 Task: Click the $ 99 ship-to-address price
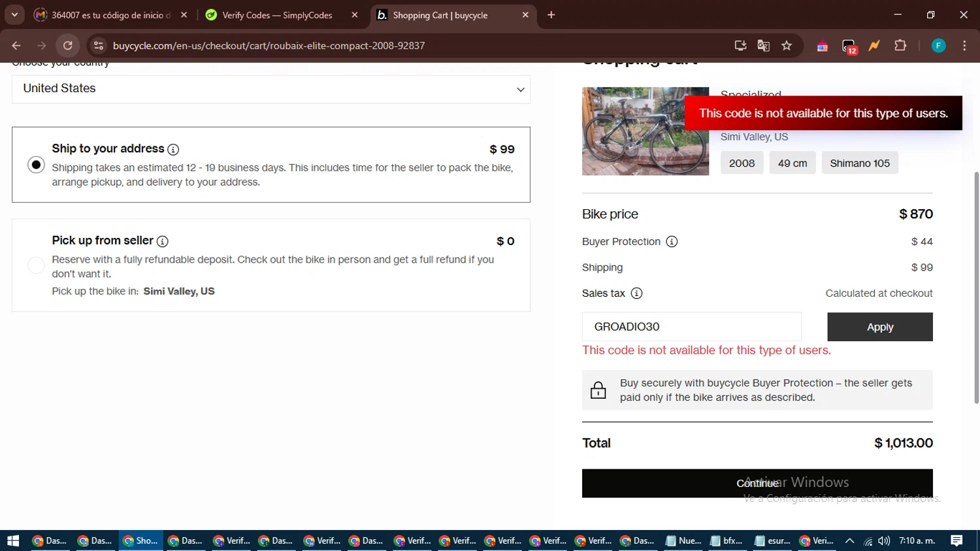(502, 149)
